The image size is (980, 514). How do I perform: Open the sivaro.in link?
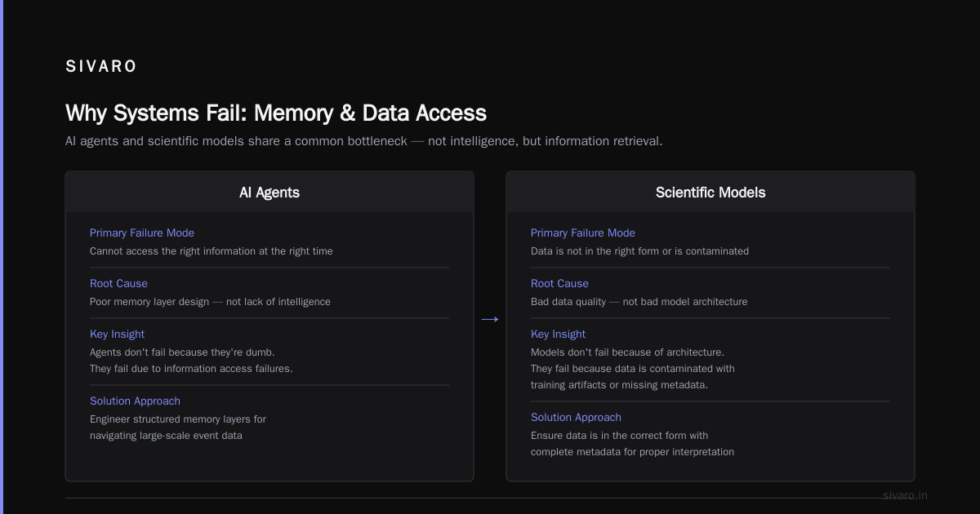[905, 495]
